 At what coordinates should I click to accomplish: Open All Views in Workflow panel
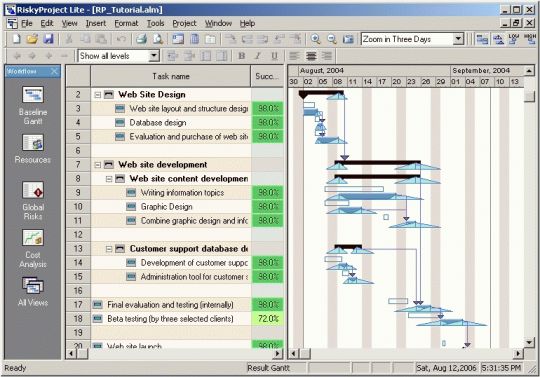pyautogui.click(x=33, y=292)
